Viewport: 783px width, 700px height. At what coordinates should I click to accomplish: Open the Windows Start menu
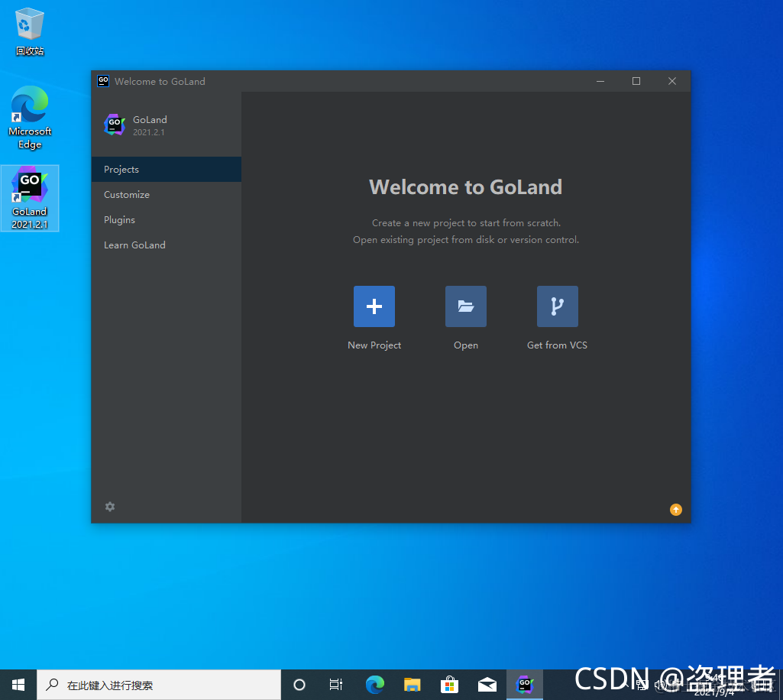tap(18, 685)
